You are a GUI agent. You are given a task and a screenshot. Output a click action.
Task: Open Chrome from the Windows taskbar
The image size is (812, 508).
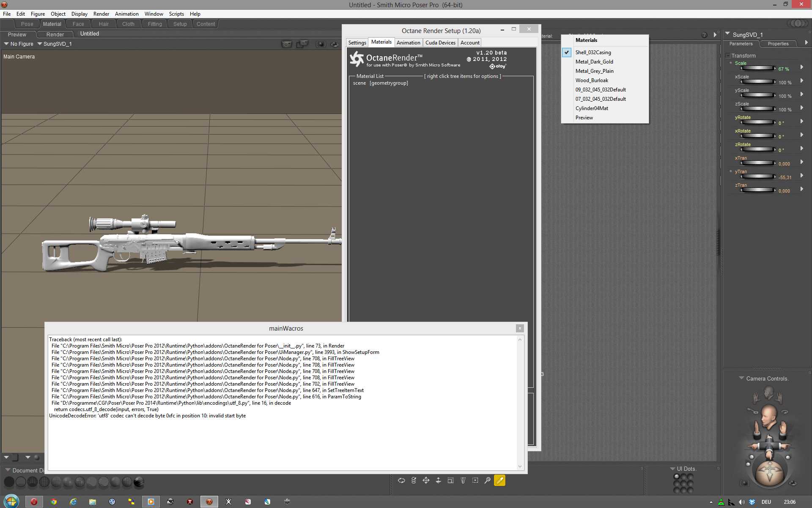click(54, 502)
